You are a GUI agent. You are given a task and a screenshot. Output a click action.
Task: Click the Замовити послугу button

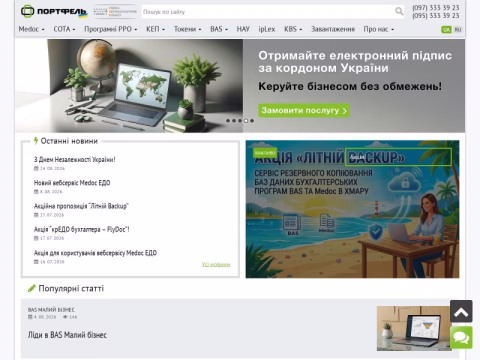click(304, 110)
